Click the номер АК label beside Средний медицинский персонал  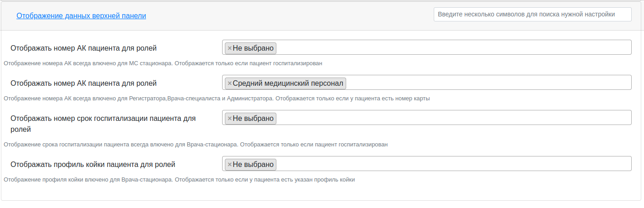pyautogui.click(x=83, y=83)
